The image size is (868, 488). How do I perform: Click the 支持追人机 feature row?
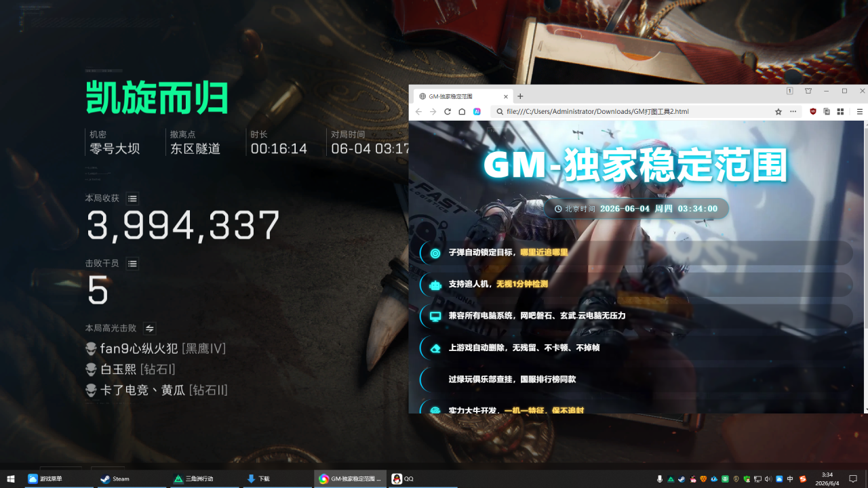[x=636, y=284]
